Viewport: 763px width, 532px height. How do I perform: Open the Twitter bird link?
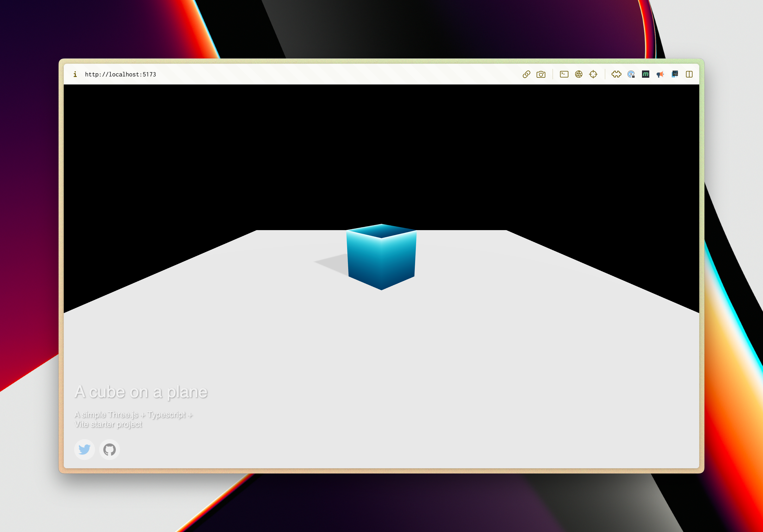pos(84,449)
